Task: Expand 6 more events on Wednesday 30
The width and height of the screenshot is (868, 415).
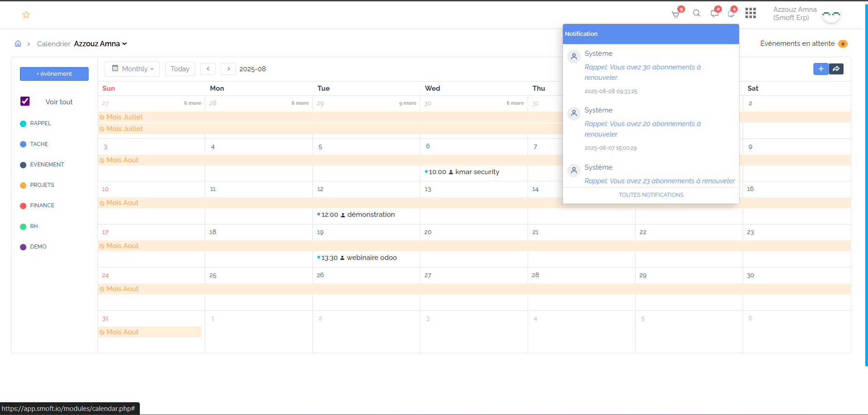Action: [515, 103]
